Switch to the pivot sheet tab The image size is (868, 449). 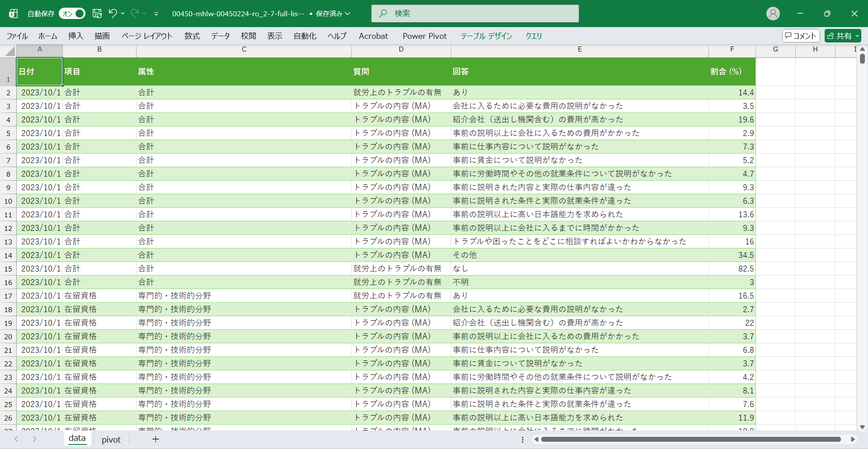[111, 440]
